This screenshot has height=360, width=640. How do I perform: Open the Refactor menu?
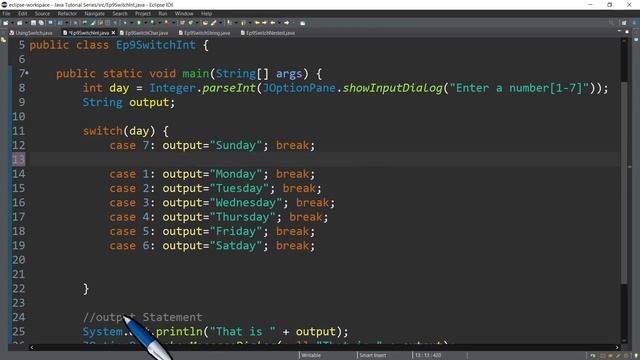(x=67, y=13)
